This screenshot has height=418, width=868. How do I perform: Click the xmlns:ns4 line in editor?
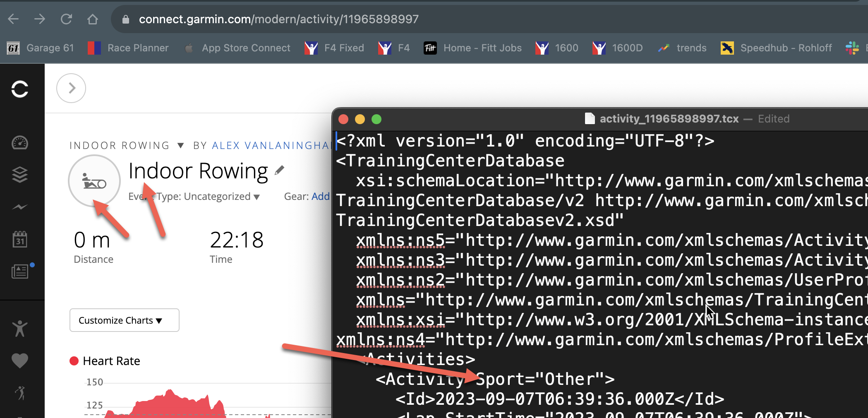tap(602, 339)
